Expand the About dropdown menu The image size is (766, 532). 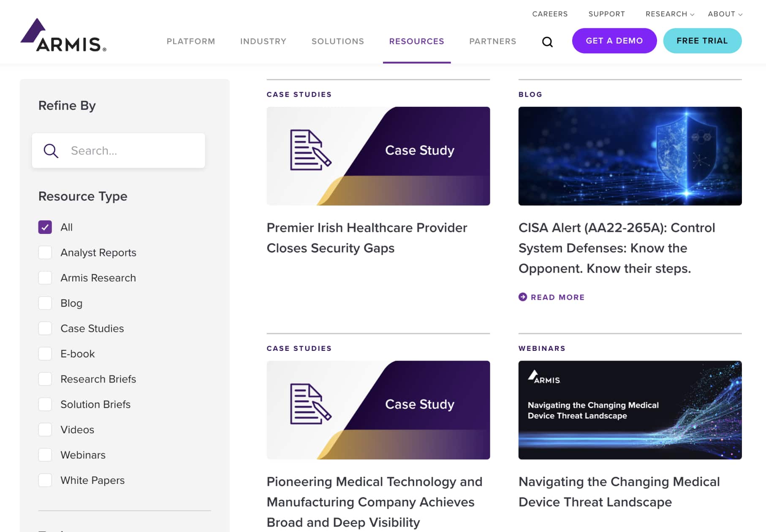point(725,14)
